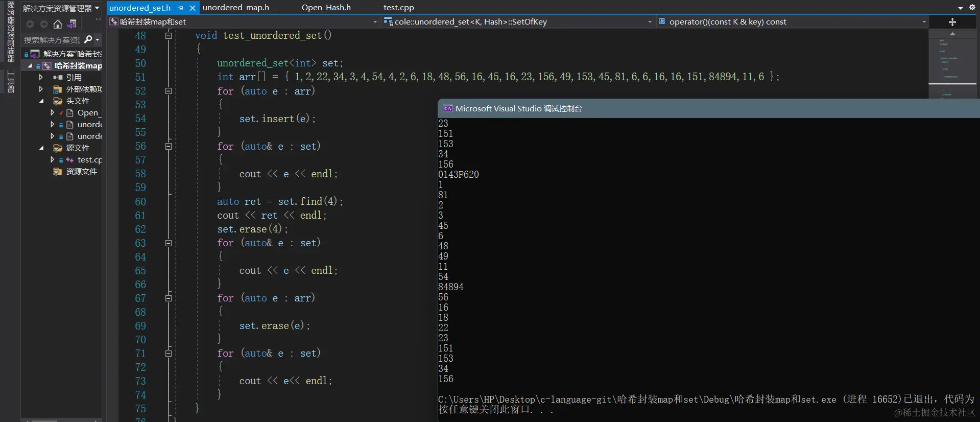Collapse the test_unordered_set function at line 48

pyautogui.click(x=168, y=35)
